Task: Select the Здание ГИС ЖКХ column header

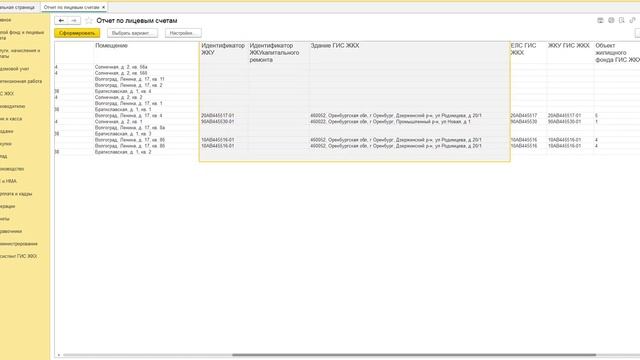Action: (x=335, y=46)
